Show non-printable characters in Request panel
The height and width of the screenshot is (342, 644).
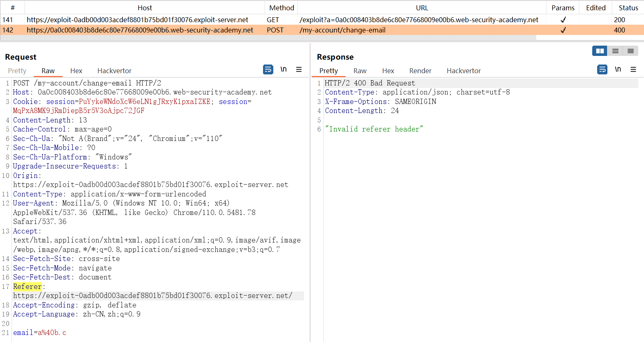[x=284, y=69]
